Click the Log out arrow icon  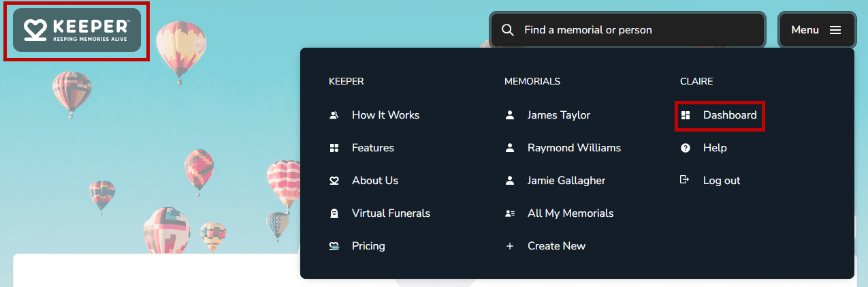(x=685, y=180)
